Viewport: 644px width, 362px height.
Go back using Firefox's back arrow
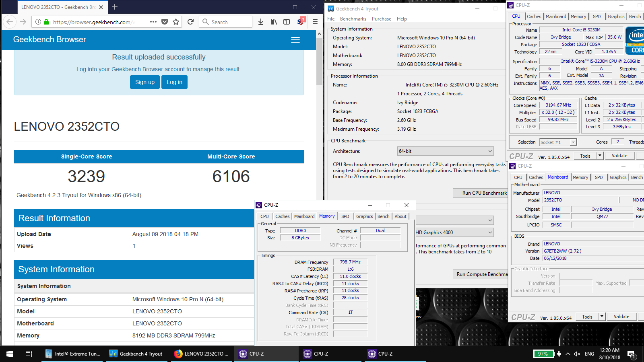[10, 22]
